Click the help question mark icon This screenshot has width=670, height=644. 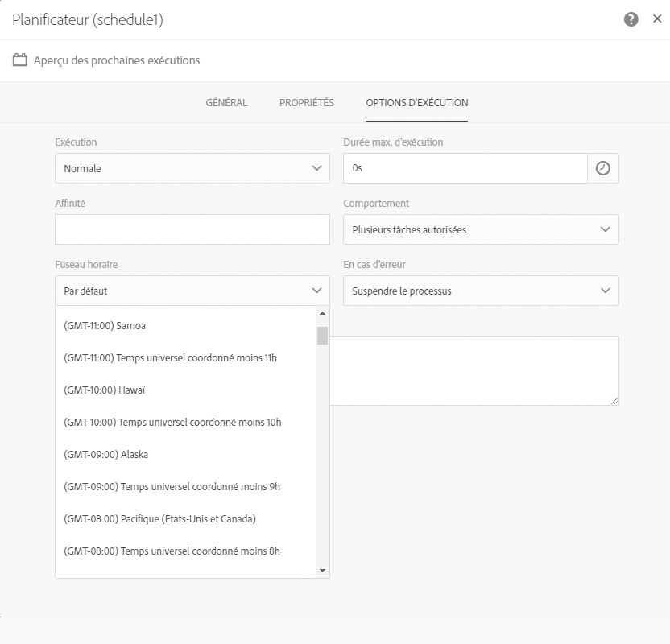click(x=631, y=20)
